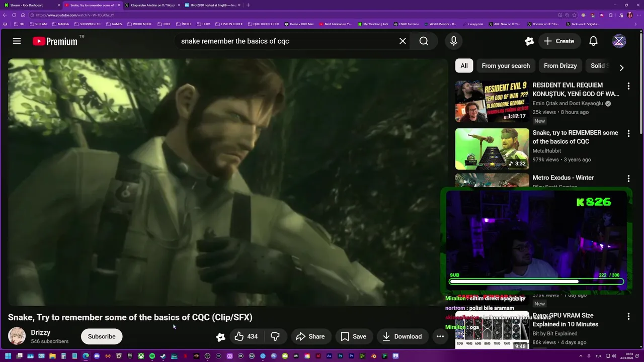
Task: Open the STREAM bookmarks folder
Action: point(38,24)
